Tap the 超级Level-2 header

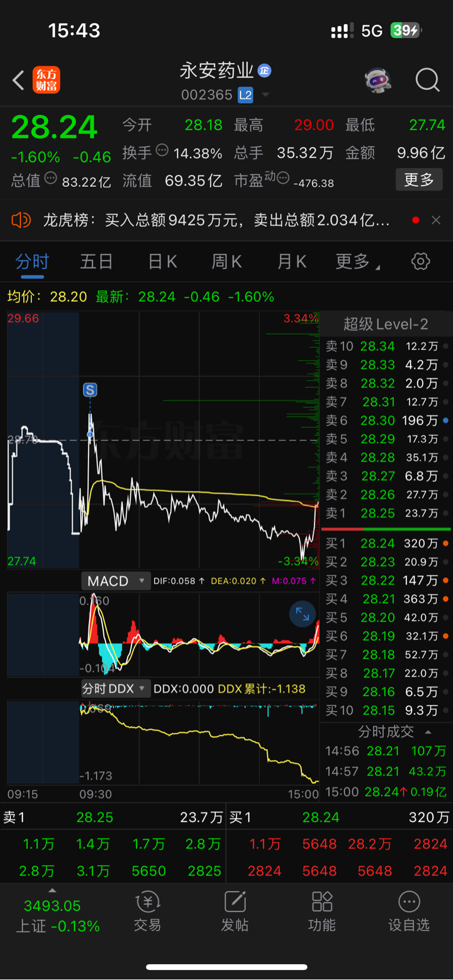tap(386, 324)
